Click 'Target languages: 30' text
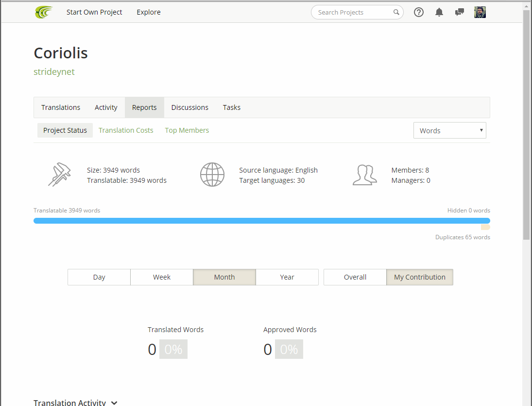This screenshot has height=406, width=532. click(272, 180)
